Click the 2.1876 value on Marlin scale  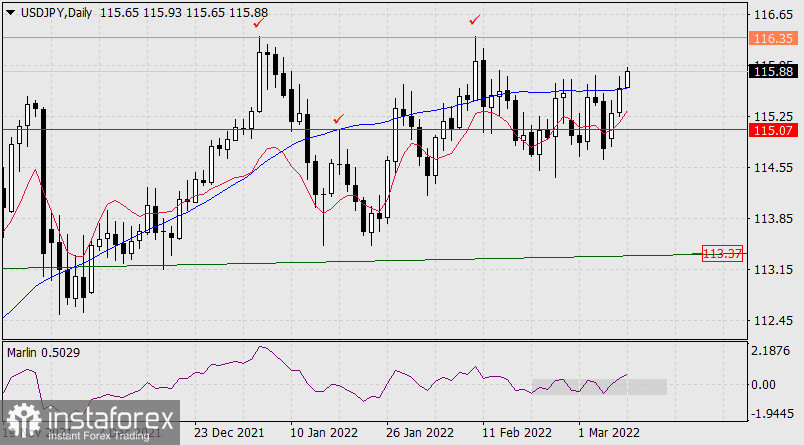[774, 352]
